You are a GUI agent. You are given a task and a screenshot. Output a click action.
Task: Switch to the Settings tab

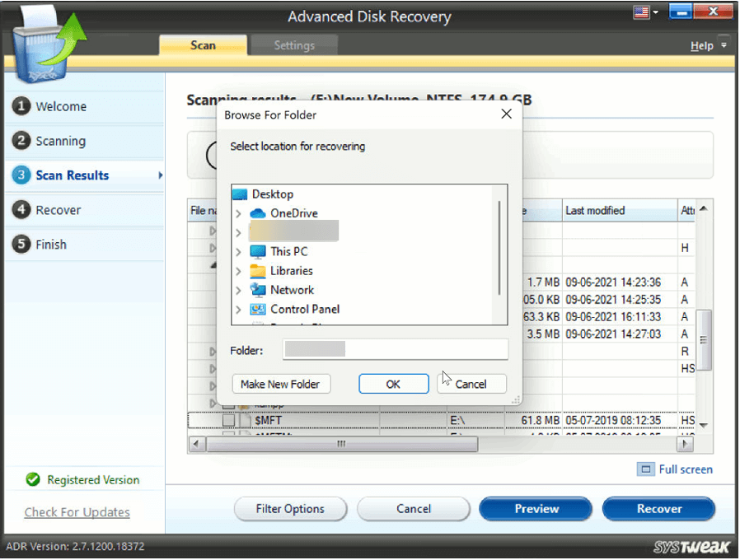tap(294, 45)
